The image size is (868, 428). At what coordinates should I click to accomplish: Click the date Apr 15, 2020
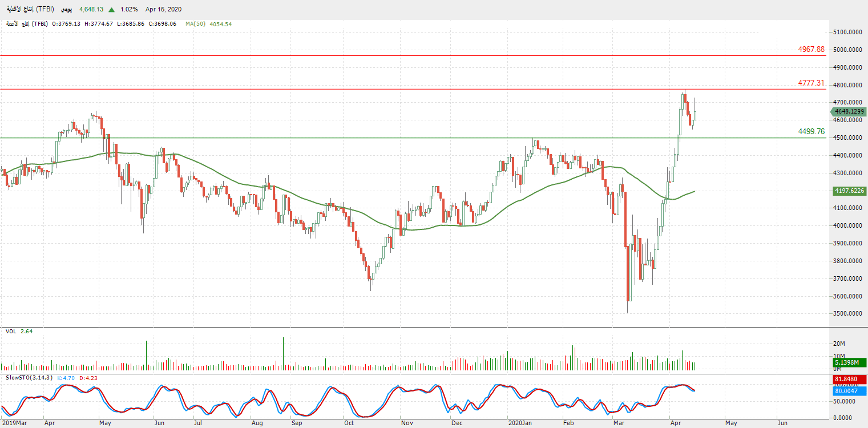tap(163, 10)
